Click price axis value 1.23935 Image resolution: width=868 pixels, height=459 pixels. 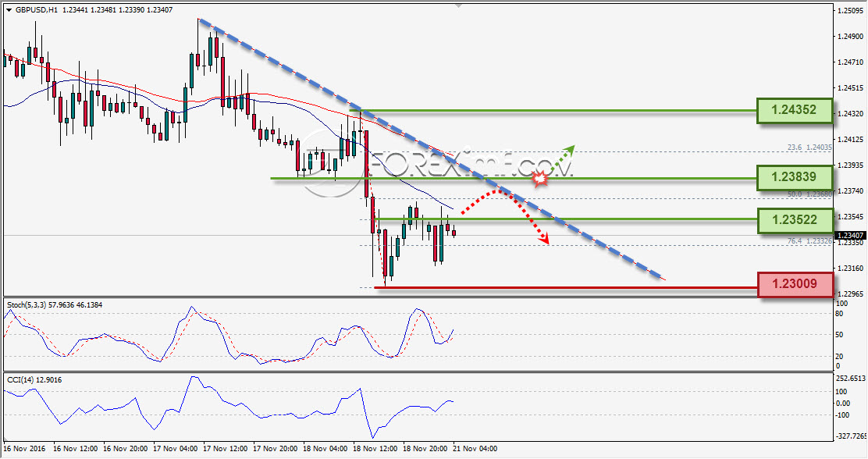[x=850, y=165]
